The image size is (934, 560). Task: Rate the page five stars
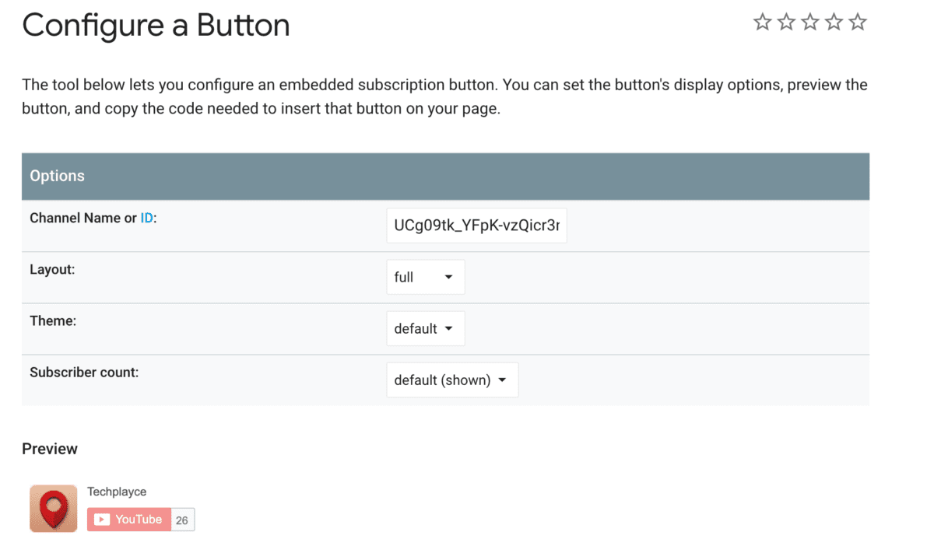[858, 23]
